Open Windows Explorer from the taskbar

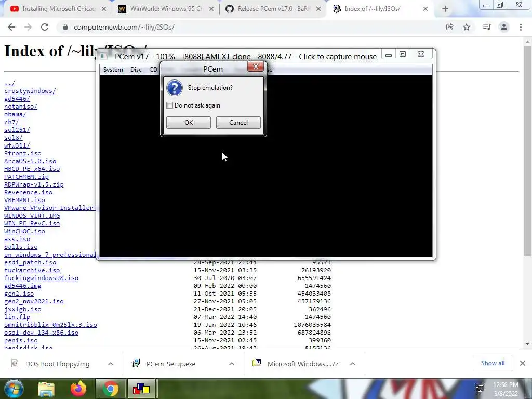click(x=46, y=389)
